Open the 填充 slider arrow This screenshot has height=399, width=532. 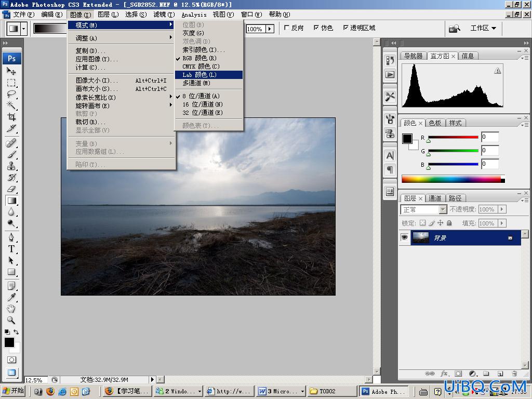click(502, 223)
